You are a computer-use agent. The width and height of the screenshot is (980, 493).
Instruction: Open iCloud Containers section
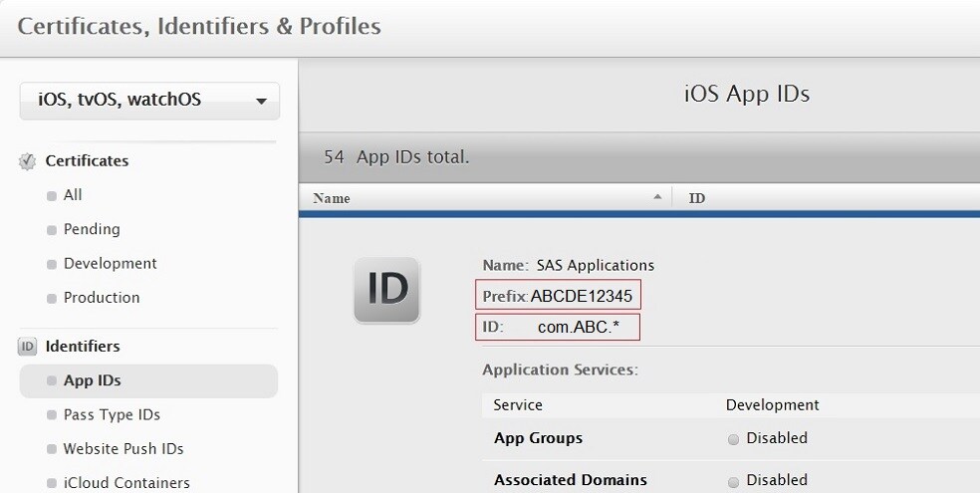pyautogui.click(x=126, y=483)
